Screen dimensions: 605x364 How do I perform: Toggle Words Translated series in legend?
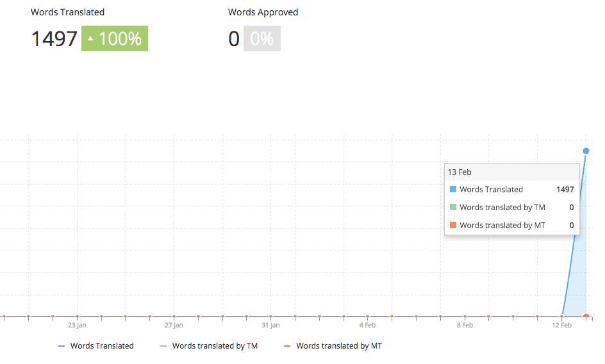(x=95, y=346)
